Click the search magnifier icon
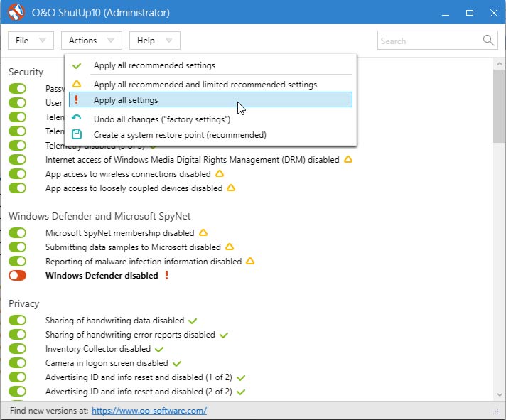The image size is (506, 420). (488, 41)
